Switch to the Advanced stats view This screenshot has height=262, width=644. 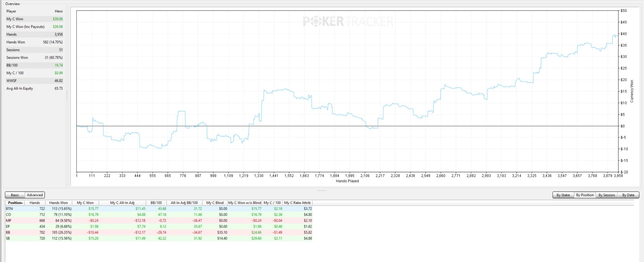(35, 195)
